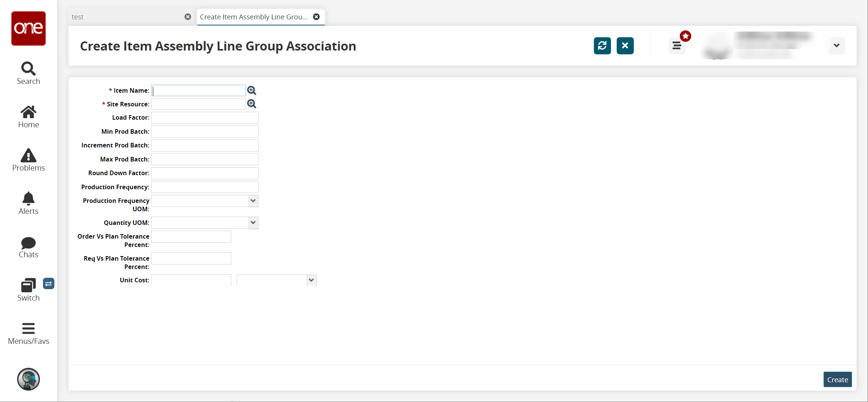The height and width of the screenshot is (402, 868).
Task: Open the Unit Cost currency dropdown
Action: [311, 280]
